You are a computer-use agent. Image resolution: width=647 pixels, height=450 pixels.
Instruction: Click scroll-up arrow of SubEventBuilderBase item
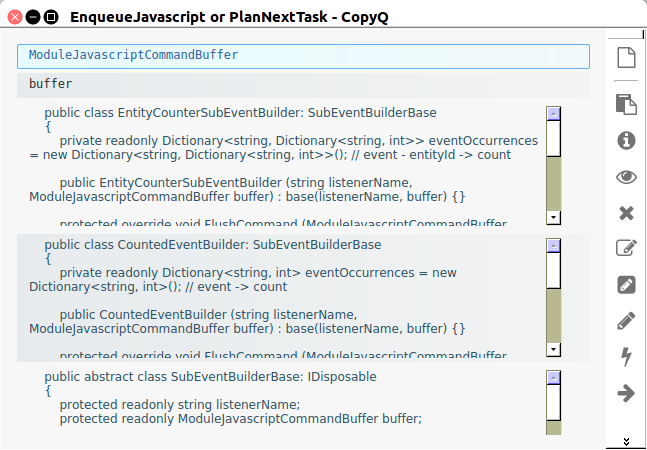coord(553,378)
